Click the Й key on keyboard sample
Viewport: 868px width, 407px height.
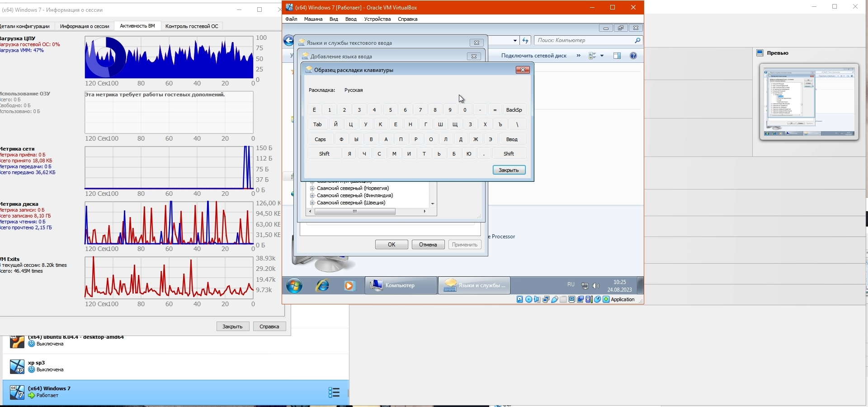335,124
